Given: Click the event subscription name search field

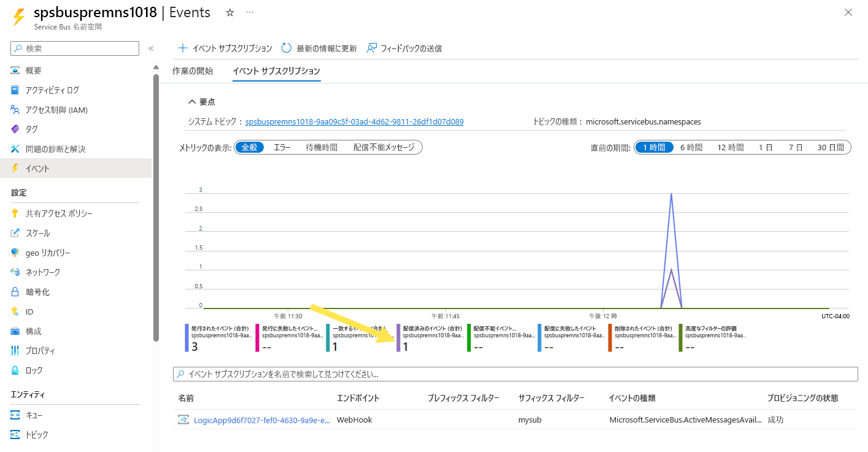Looking at the screenshot, I should (515, 373).
